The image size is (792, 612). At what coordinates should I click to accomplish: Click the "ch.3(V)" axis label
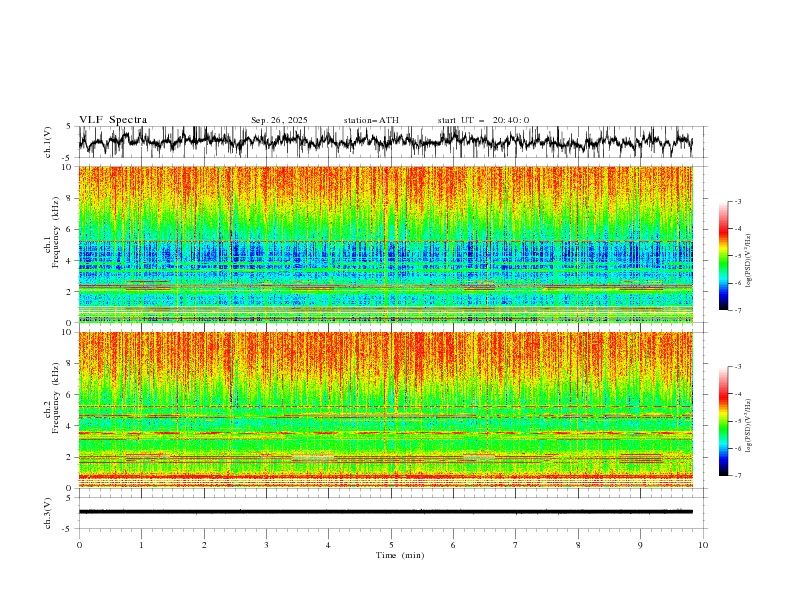[48, 513]
